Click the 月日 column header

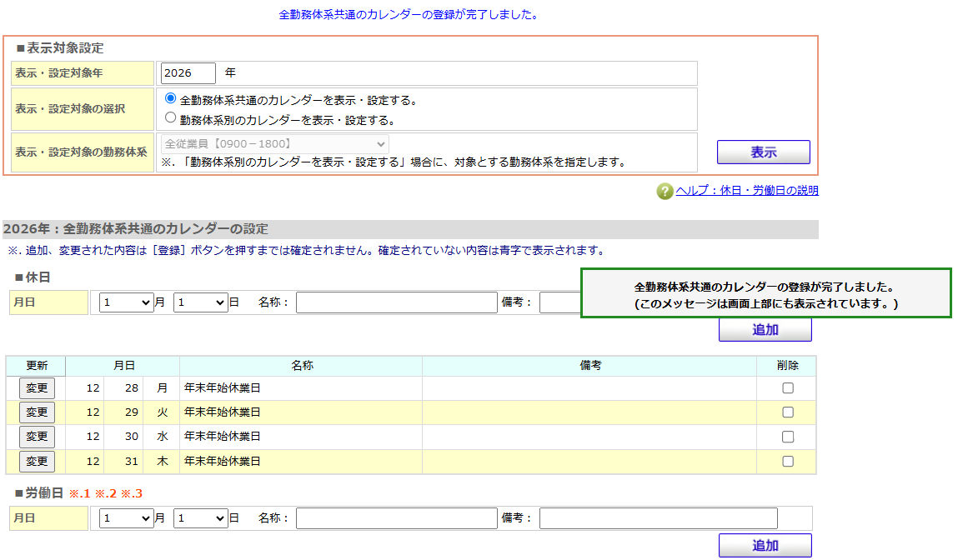pos(123,366)
